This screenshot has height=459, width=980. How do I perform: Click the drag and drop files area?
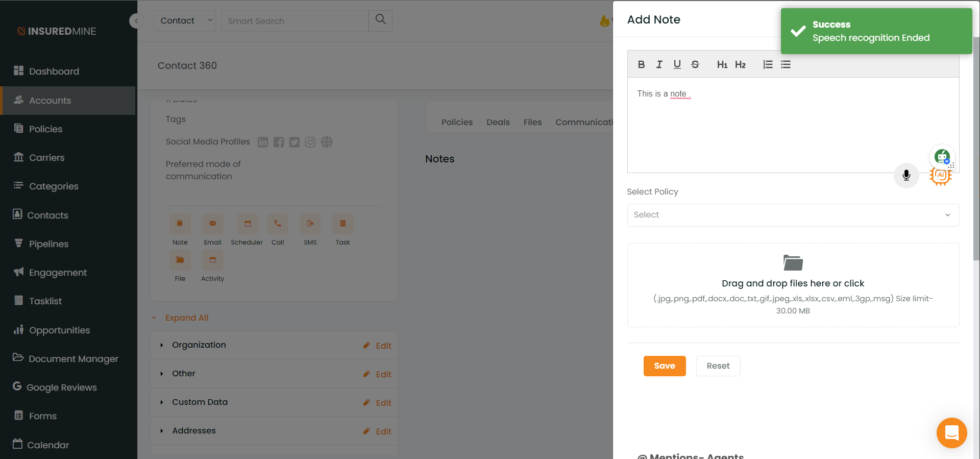tap(793, 285)
